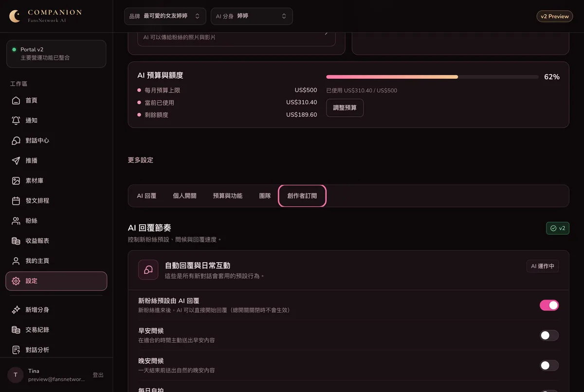Switch to the 創作者訂閱 tab
Screen dimensions: 584x392
(x=302, y=196)
